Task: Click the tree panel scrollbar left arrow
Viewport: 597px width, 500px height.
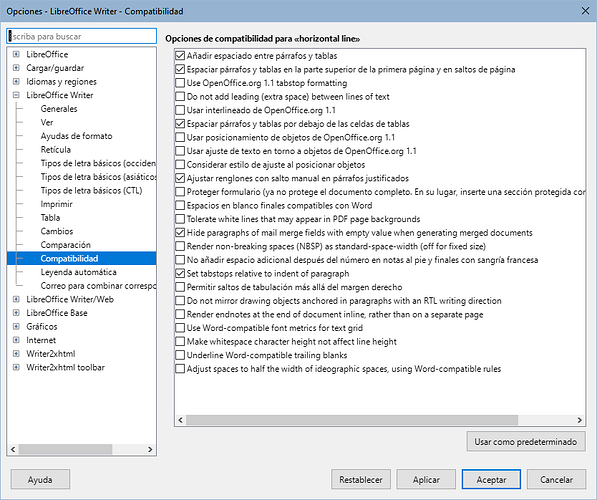Action: click(13, 449)
